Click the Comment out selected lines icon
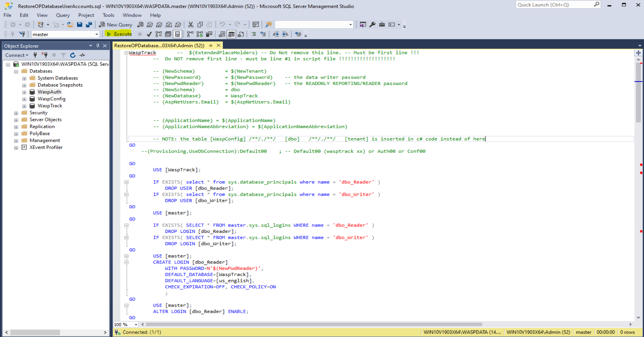 254,34
